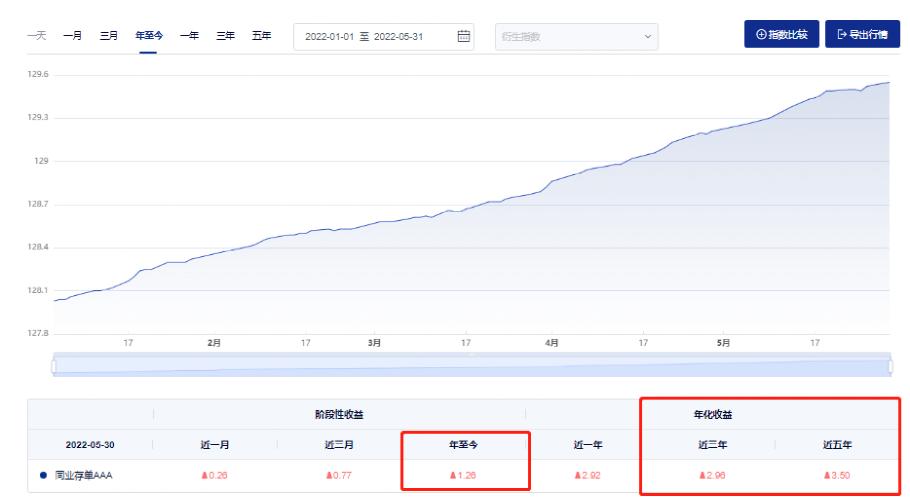Click the right handle of chart range slider

[x=890, y=366]
